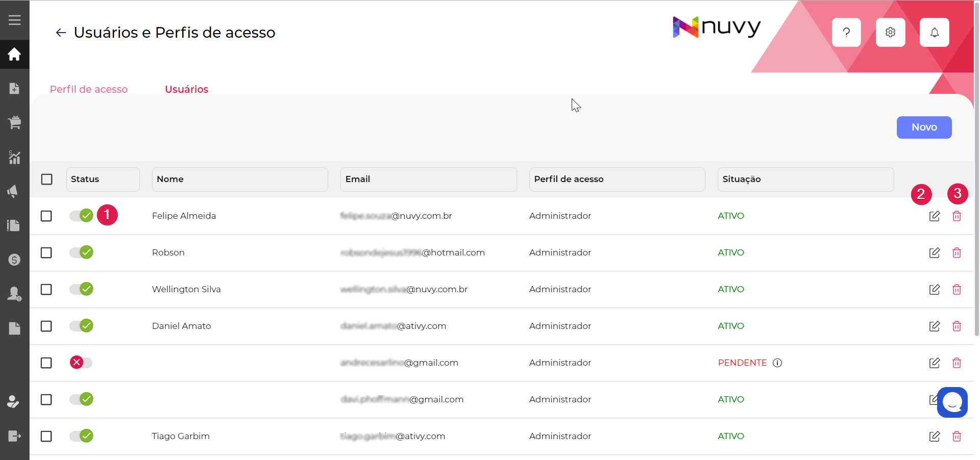Viewport: 980px width, 460px height.
Task: Select the Usuários tab
Action: (186, 89)
